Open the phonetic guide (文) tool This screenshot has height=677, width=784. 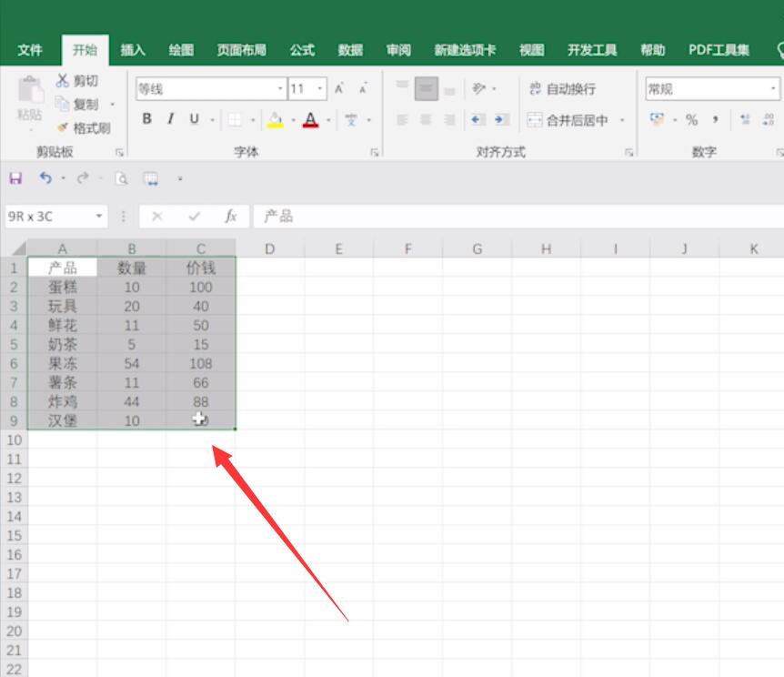click(351, 119)
